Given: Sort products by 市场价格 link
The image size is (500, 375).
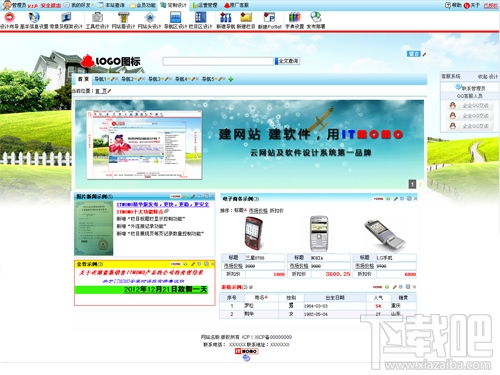Looking at the screenshot, I should click(258, 211).
